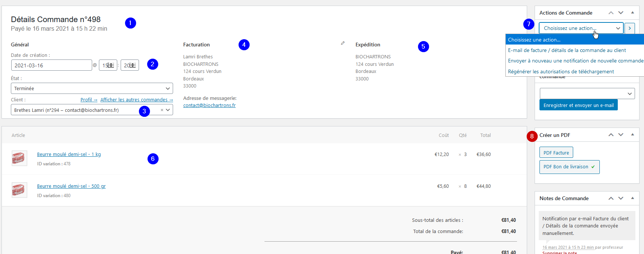Clear selected client with the x icon
The height and width of the screenshot is (254, 644).
[x=162, y=110]
